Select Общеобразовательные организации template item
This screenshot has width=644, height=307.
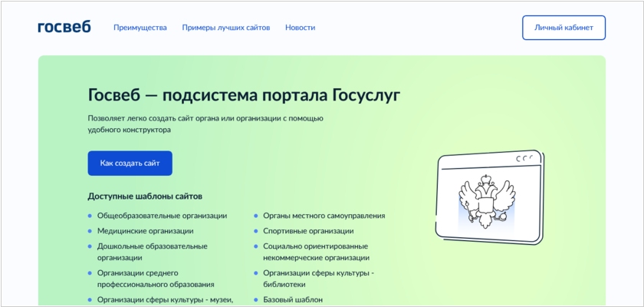pyautogui.click(x=162, y=216)
